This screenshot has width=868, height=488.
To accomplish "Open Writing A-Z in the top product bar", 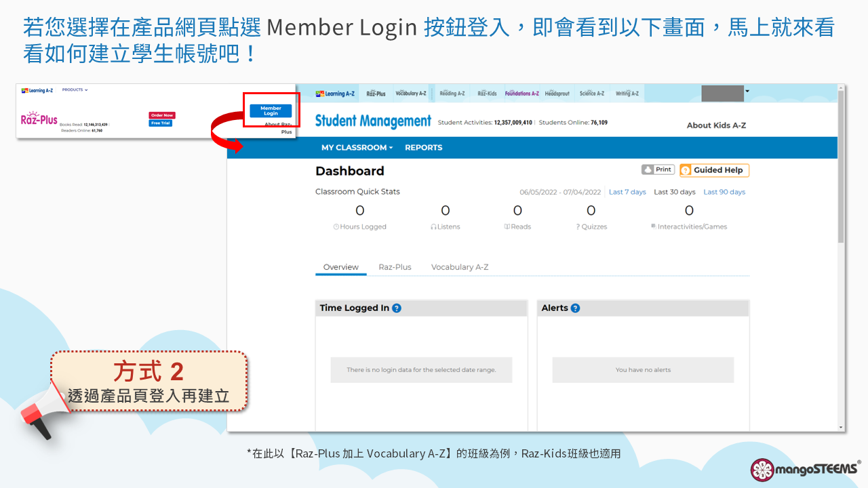I will click(627, 94).
